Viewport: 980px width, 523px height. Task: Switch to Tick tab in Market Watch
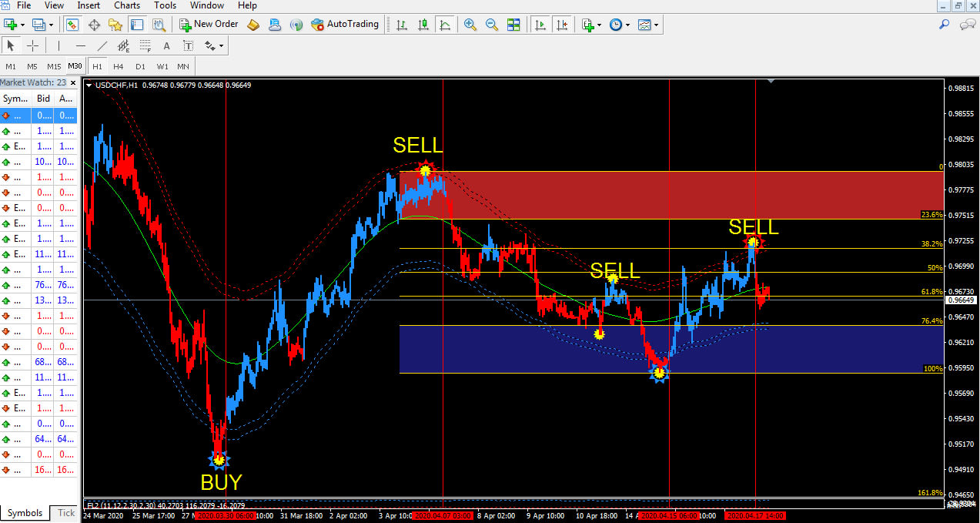click(x=66, y=513)
